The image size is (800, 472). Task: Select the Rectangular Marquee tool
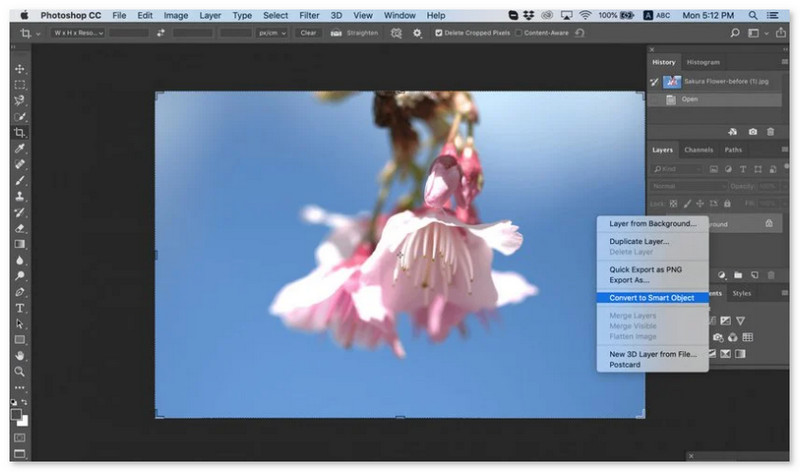(20, 85)
